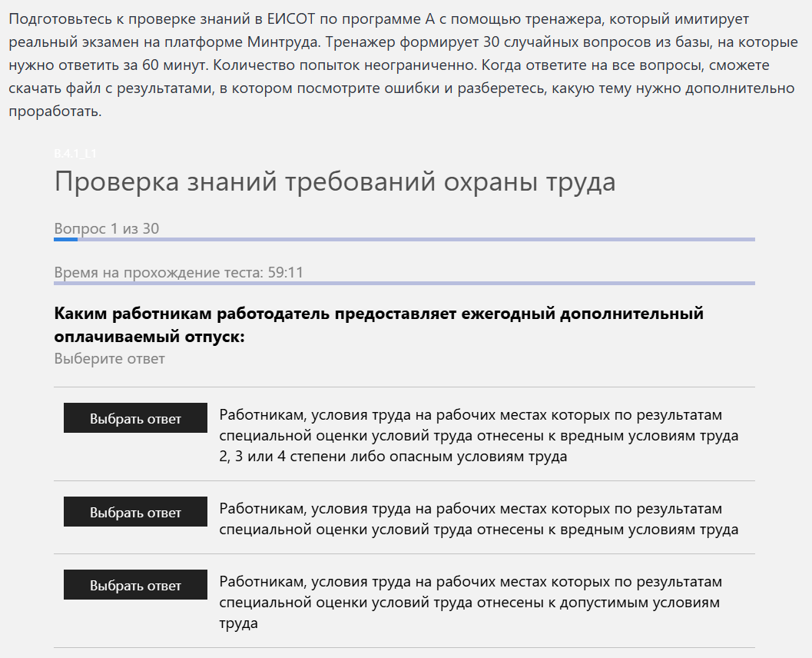Click the bold question about additional paid leave

379,325
